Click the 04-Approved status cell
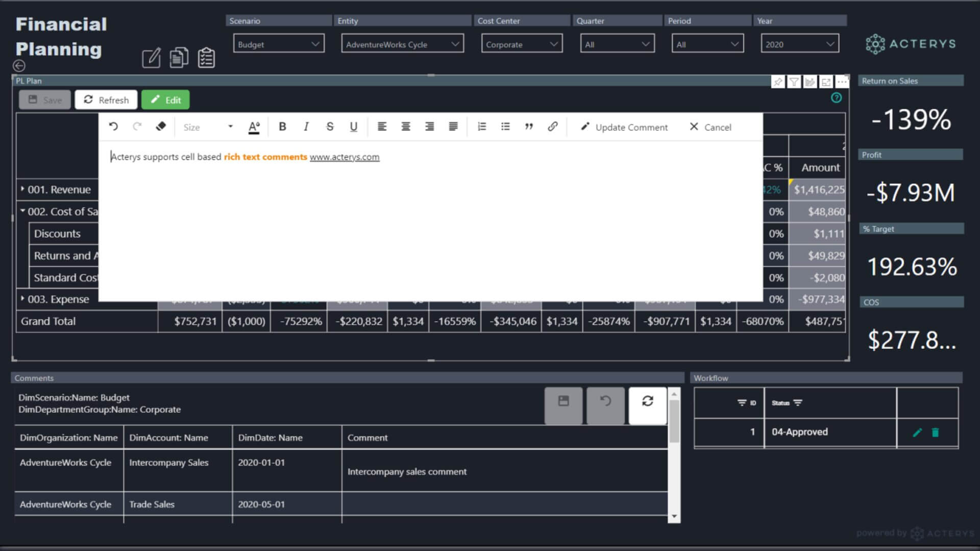The image size is (980, 551). tap(830, 432)
